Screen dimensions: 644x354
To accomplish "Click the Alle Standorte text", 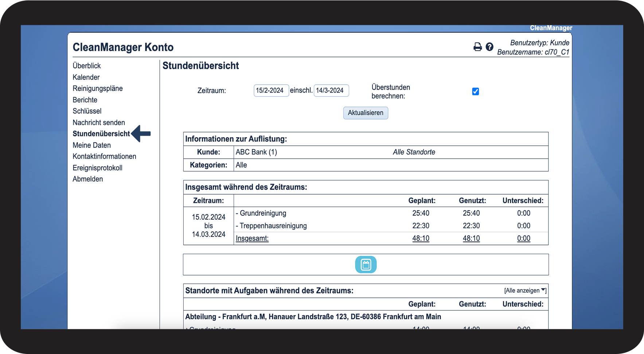I will tap(414, 152).
